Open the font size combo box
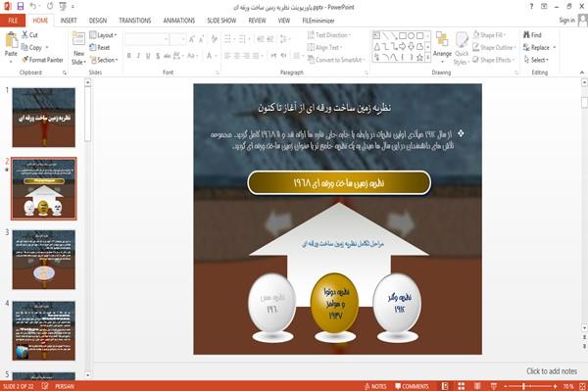Screen dimensions: 588x391 pyautogui.click(x=177, y=39)
